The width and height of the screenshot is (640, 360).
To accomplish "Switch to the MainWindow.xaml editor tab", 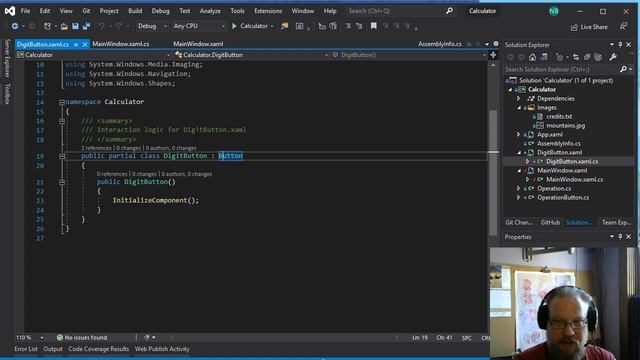I will 198,44.
